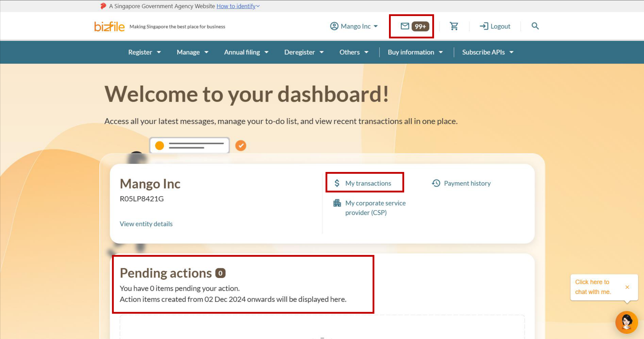Click the Logout link text
The width and height of the screenshot is (644, 339).
pos(500,26)
